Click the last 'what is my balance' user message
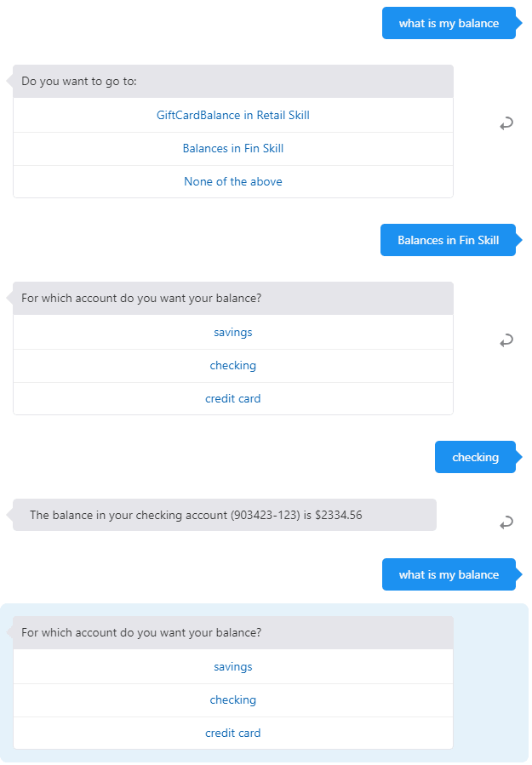The height and width of the screenshot is (765, 532). tap(449, 574)
